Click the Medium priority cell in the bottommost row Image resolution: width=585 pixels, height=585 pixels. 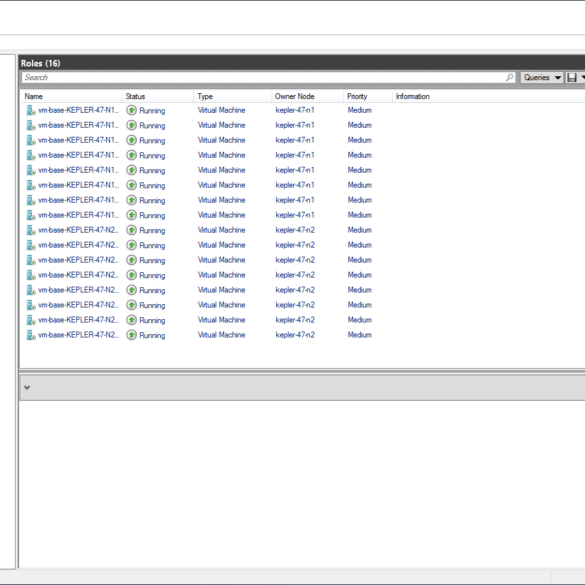coord(360,335)
